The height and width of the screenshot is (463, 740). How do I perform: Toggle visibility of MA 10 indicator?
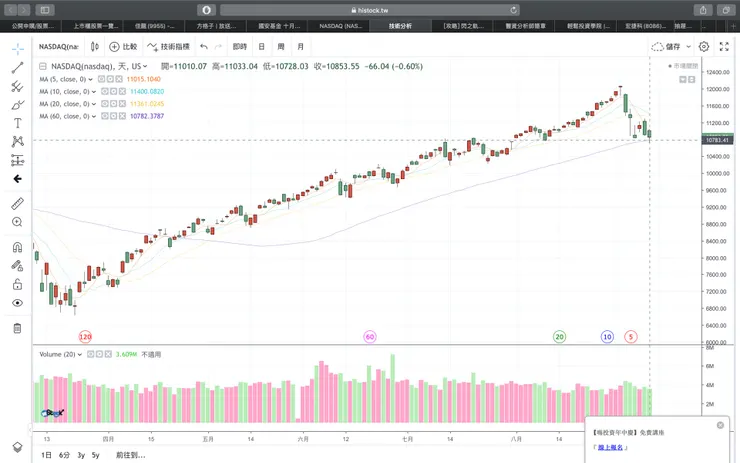point(104,92)
